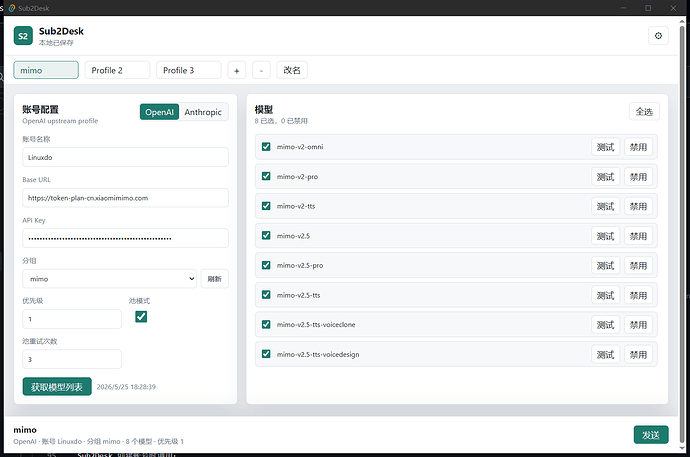Switch to the Profile 2 tab
The height and width of the screenshot is (457, 690).
[117, 70]
